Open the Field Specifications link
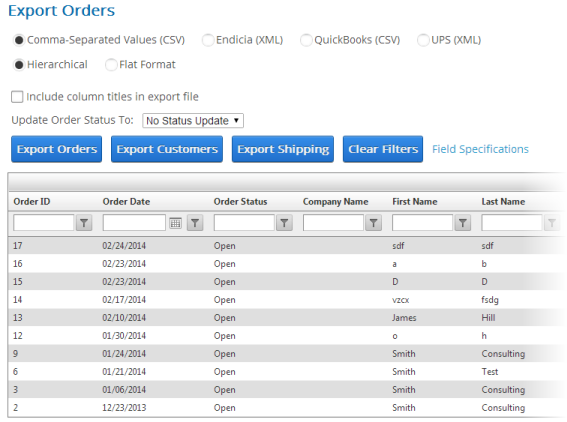Viewport: 567px width, 422px height. pos(480,149)
